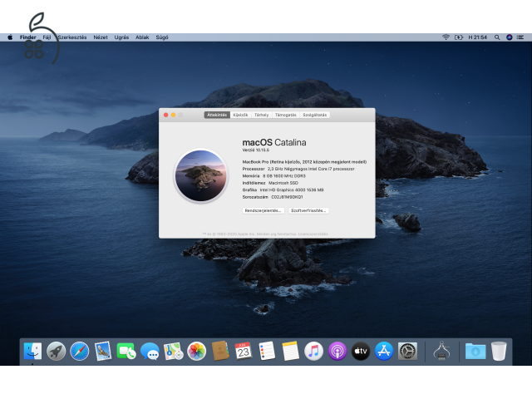
Task: Open Finder from the Dock
Action: click(32, 351)
